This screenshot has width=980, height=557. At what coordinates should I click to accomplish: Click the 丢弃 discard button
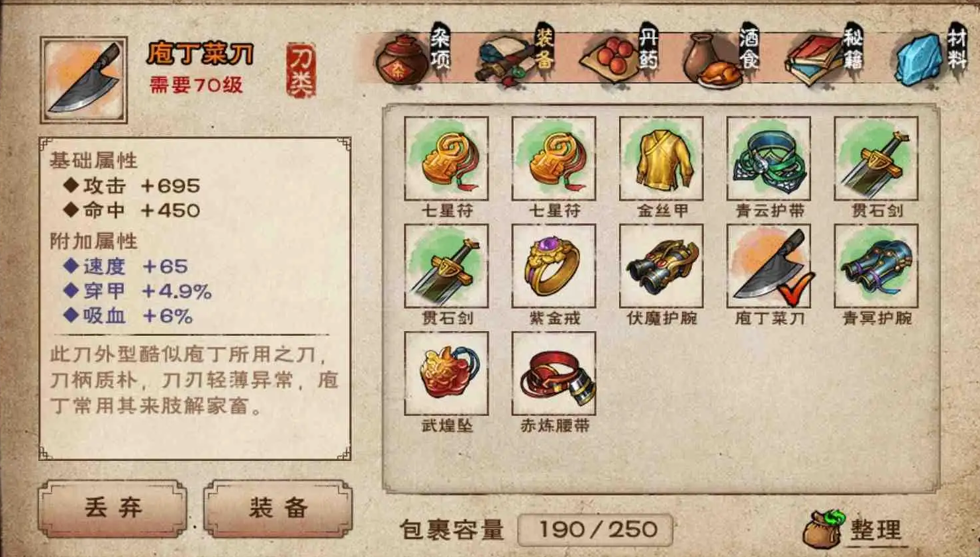pos(113,508)
